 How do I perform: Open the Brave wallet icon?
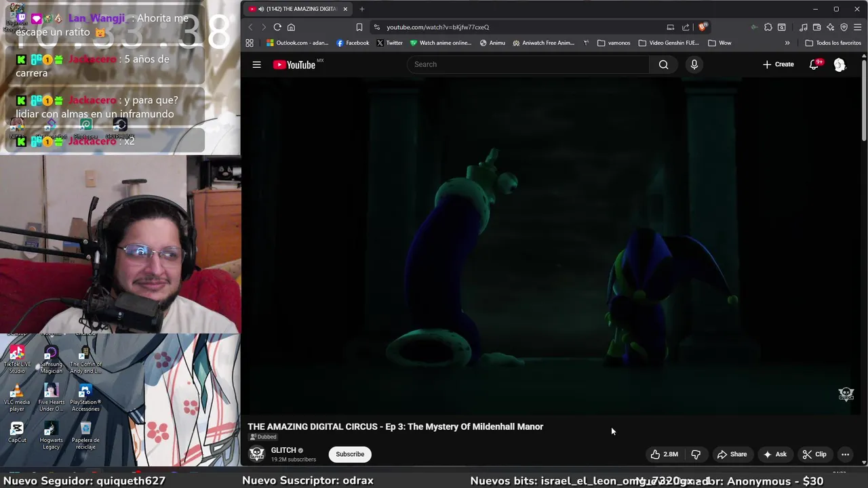coord(816,27)
